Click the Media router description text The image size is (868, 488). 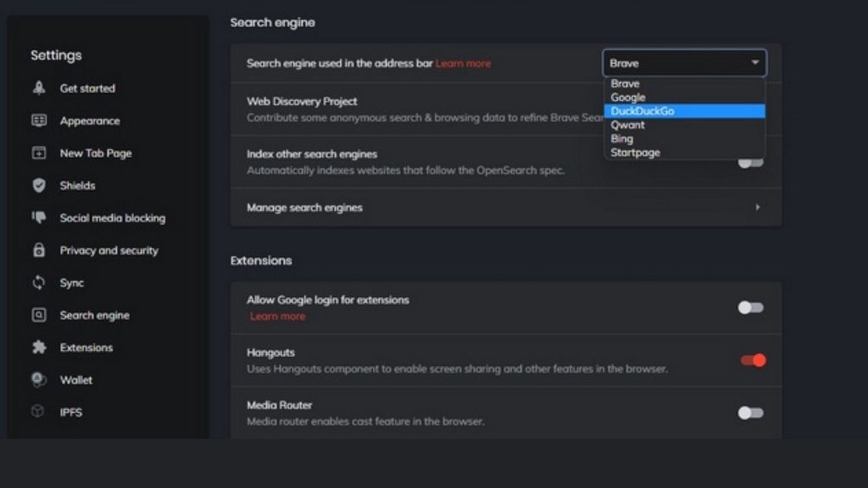pyautogui.click(x=365, y=422)
